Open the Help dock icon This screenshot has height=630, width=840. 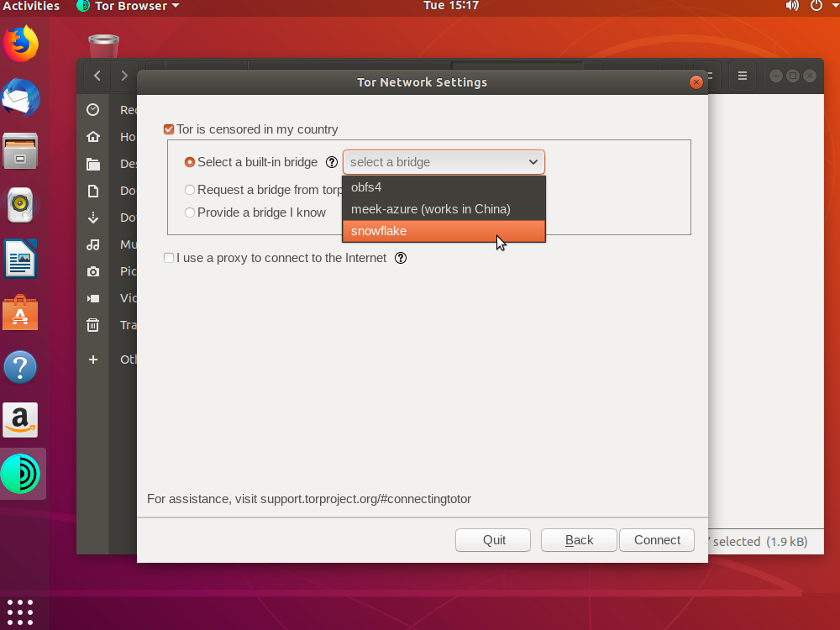20,367
